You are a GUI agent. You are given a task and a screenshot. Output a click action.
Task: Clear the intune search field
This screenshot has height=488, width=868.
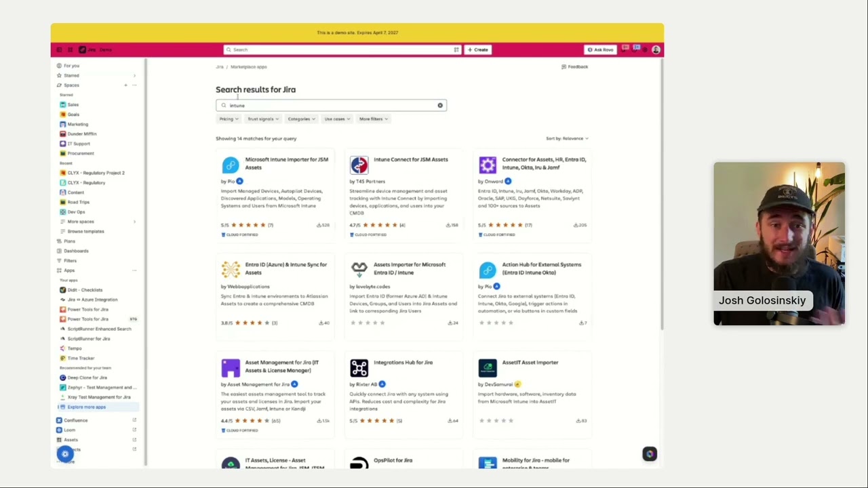[440, 105]
